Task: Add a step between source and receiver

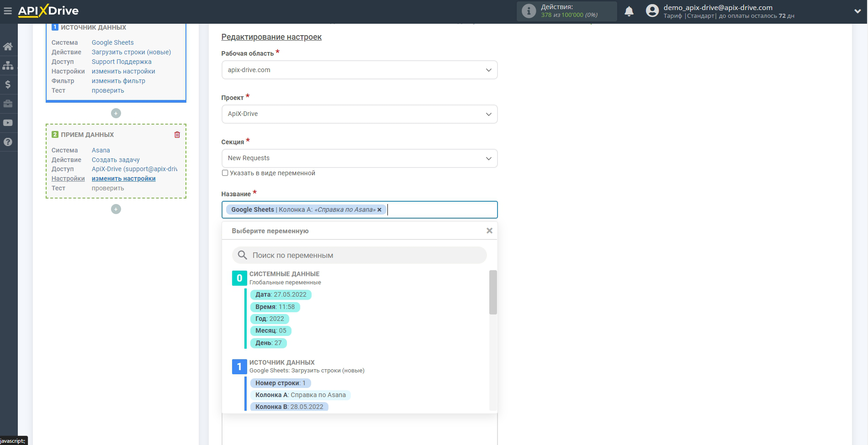Action: point(116,113)
